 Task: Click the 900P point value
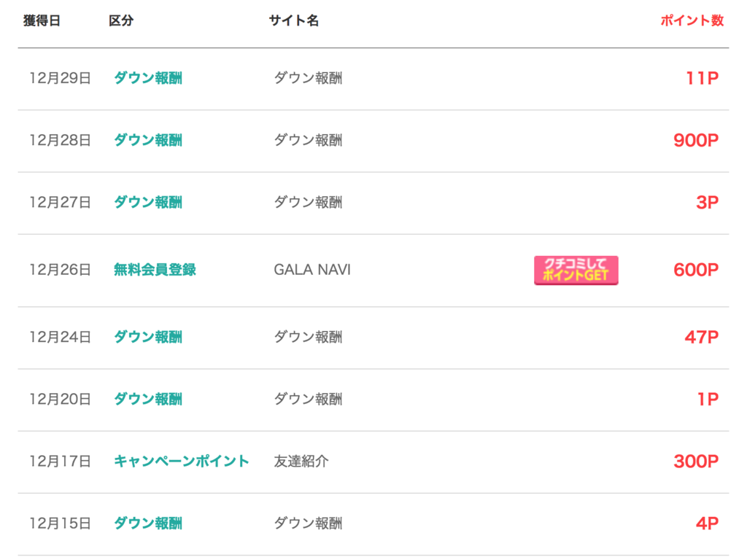tap(695, 140)
